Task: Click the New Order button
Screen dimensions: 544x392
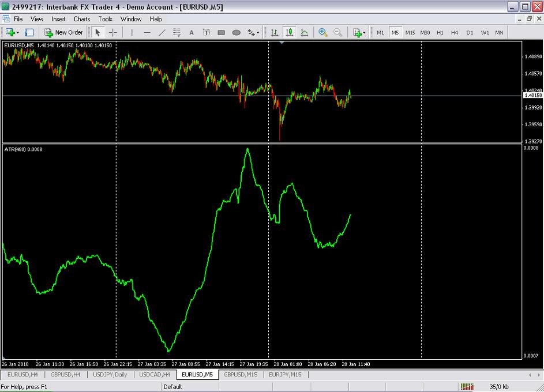Action: pos(64,32)
